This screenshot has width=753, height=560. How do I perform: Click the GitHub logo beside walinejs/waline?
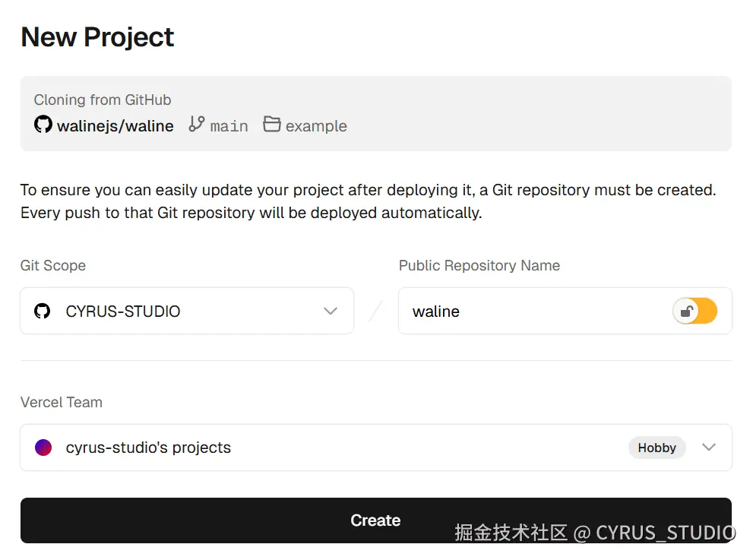(x=43, y=125)
